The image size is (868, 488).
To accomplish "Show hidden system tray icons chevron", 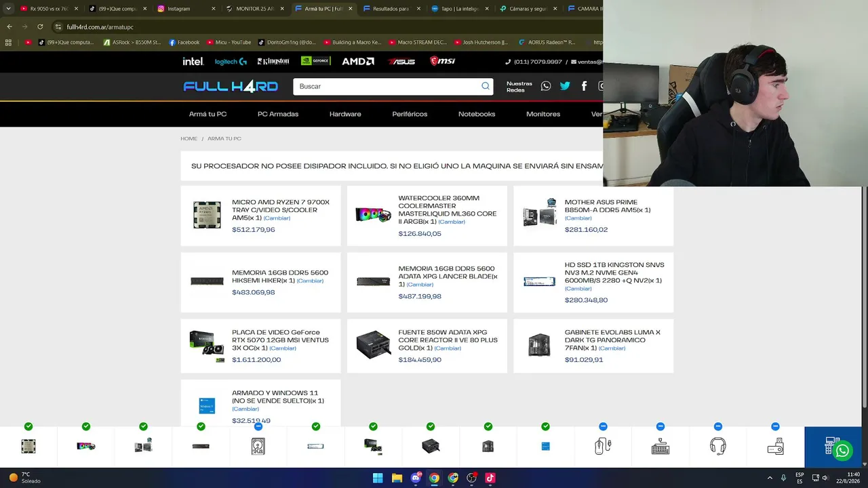I will pos(770,478).
